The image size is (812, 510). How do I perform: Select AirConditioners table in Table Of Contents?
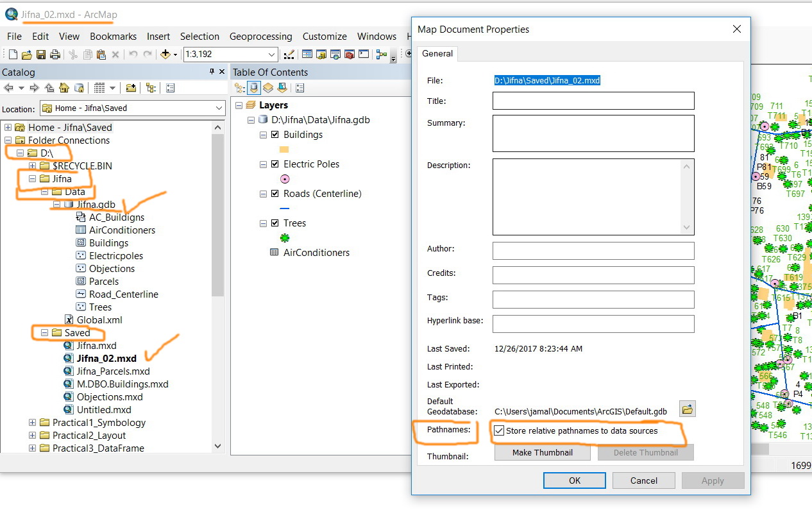pyautogui.click(x=317, y=253)
